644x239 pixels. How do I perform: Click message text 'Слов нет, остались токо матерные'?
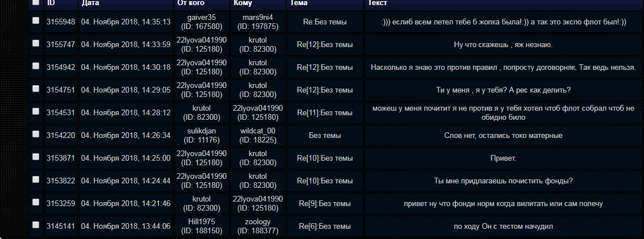tap(503, 136)
